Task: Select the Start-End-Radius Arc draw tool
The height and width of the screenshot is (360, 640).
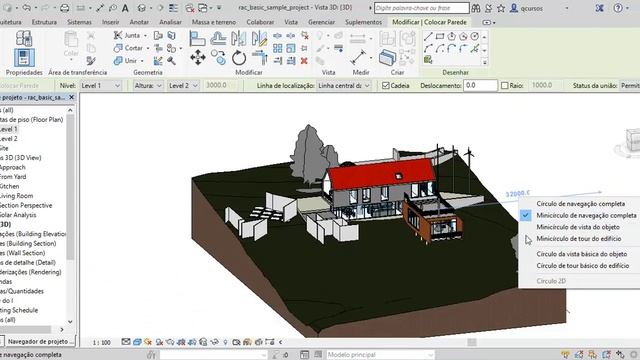Action: click(x=428, y=49)
